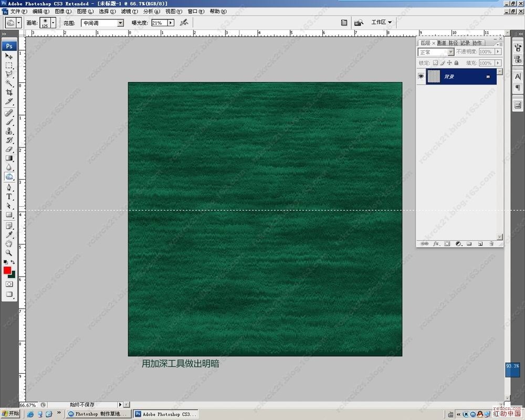Create a new layer
525x420 pixels.
pos(480,244)
